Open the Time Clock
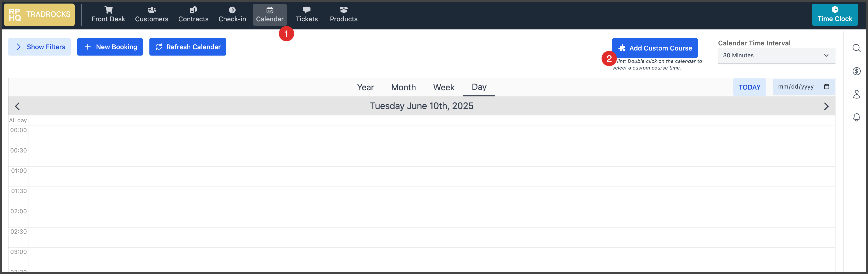Image resolution: width=868 pixels, height=274 pixels. [835, 14]
